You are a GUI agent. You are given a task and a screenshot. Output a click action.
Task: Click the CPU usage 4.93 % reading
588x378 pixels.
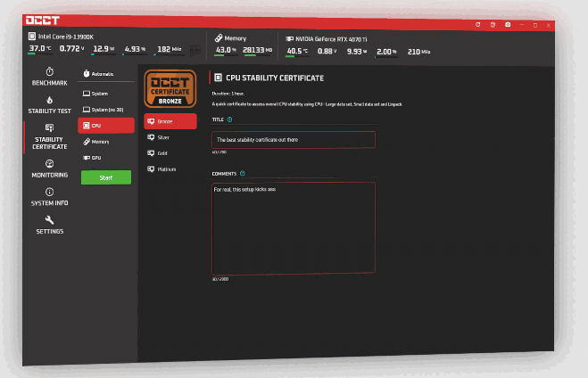pos(135,49)
